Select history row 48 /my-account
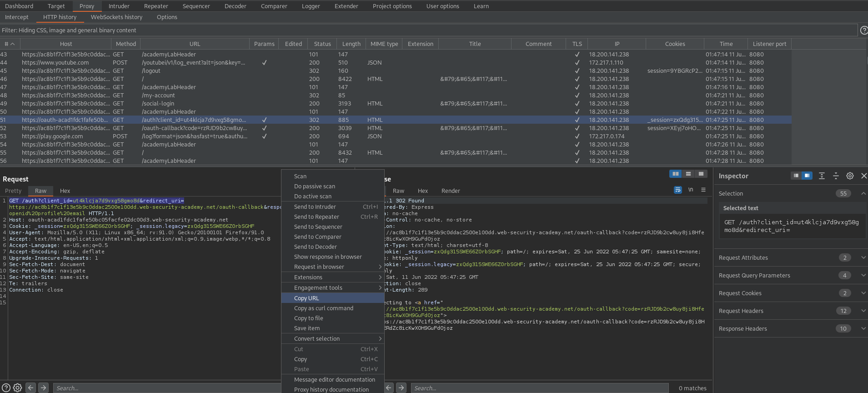The image size is (868, 393). (x=396, y=95)
